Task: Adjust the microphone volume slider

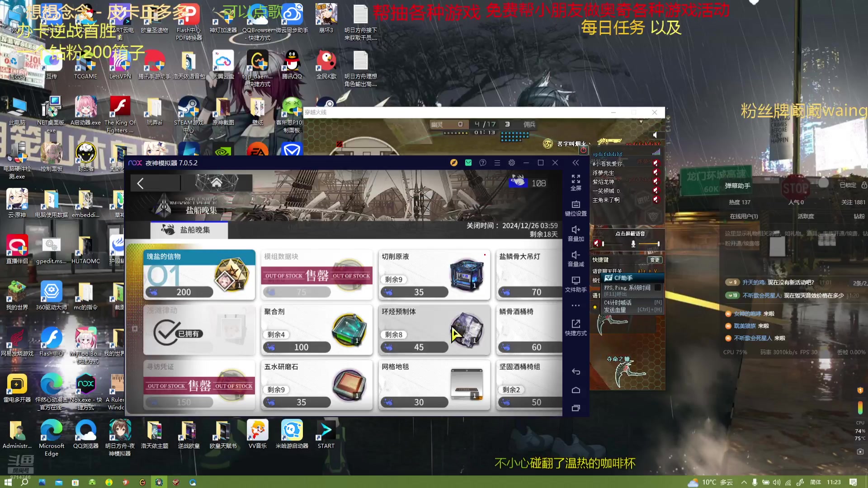Action: [649, 244]
